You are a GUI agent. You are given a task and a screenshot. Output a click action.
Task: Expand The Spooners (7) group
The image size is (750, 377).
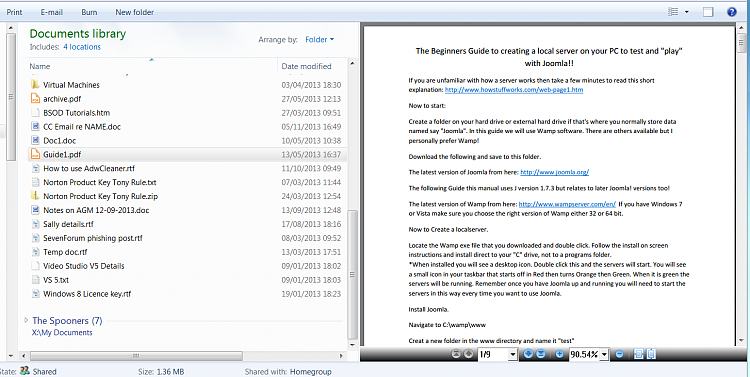pyautogui.click(x=26, y=320)
